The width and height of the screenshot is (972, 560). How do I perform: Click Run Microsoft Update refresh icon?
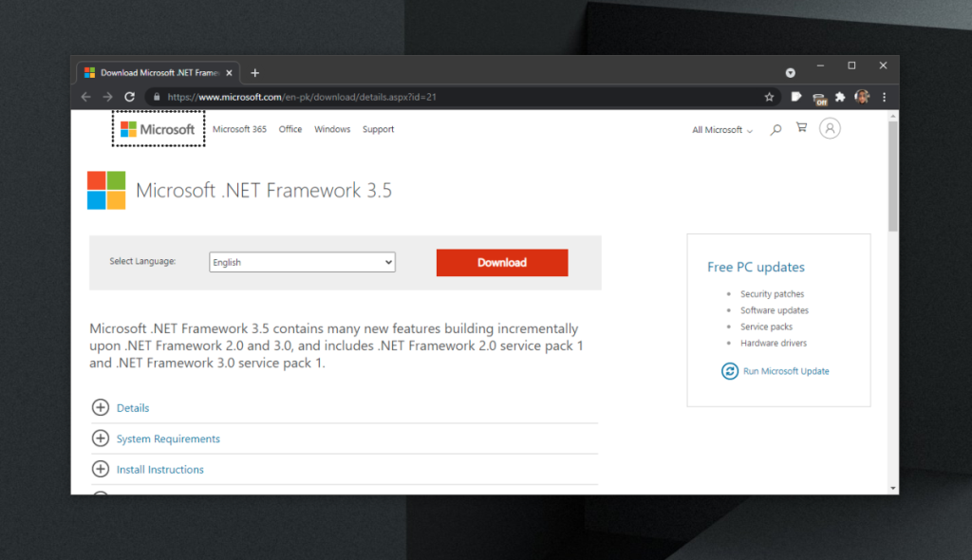point(729,371)
